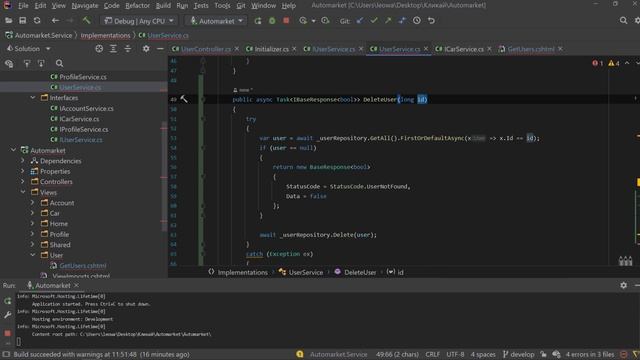The width and height of the screenshot is (640, 360).
Task: Open Solution panel settings gear
Action: pos(146,49)
